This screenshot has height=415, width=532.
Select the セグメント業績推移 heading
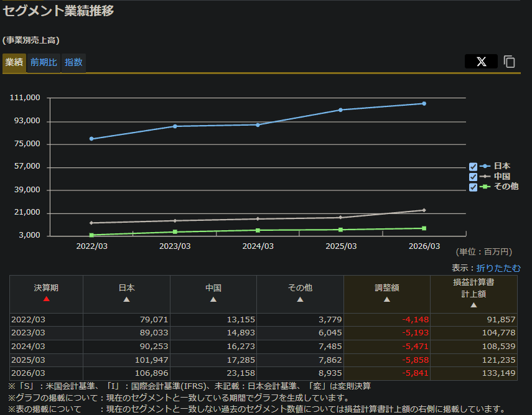click(58, 11)
